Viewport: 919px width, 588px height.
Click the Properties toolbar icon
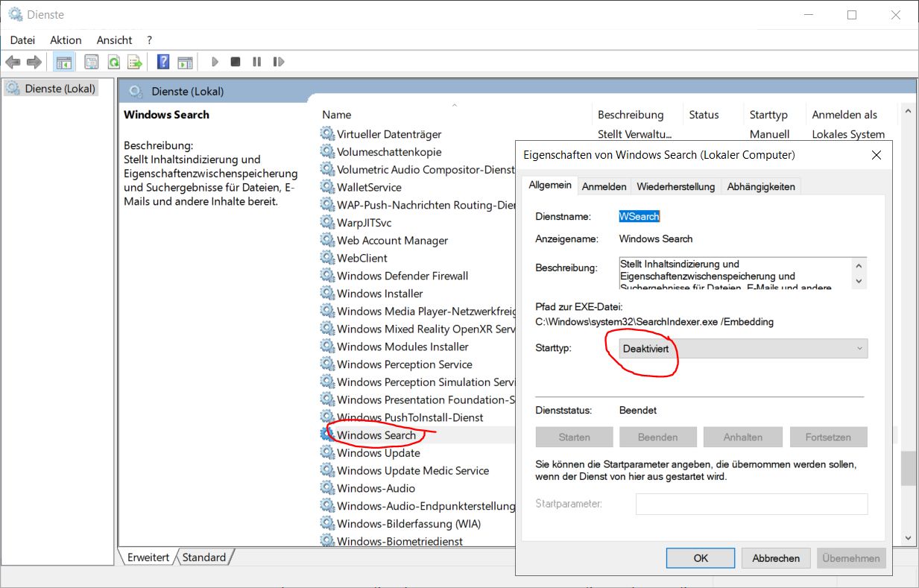coord(92,62)
